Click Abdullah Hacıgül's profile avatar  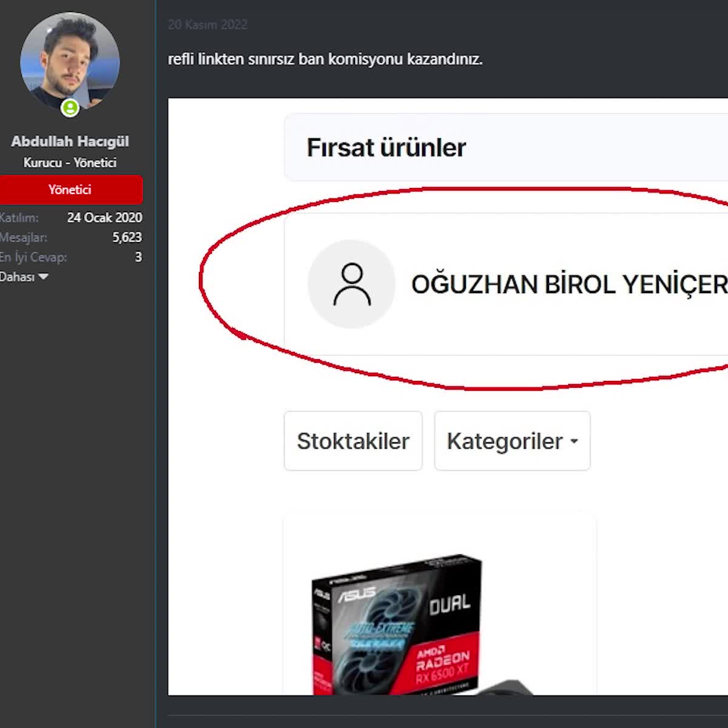coord(70,61)
